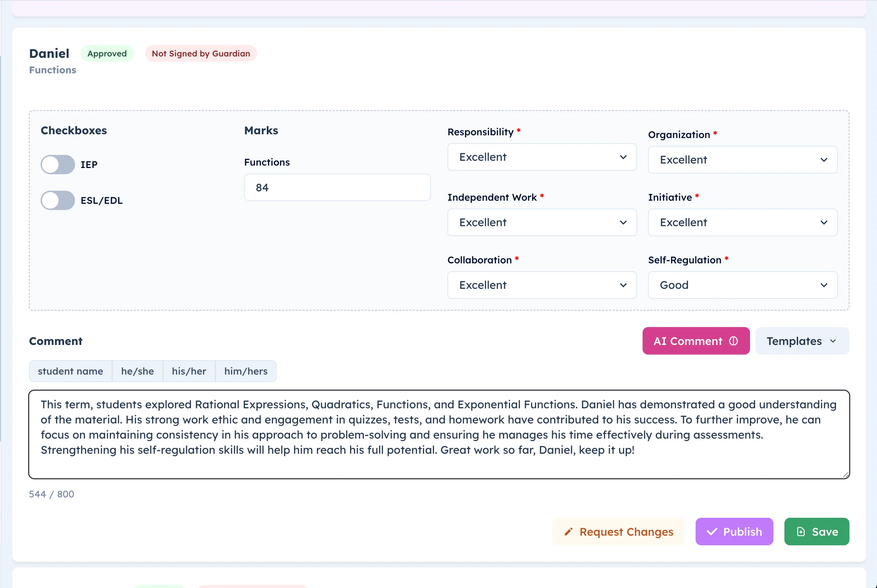This screenshot has width=877, height=588.
Task: Click the file icon on Save
Action: pos(801,532)
